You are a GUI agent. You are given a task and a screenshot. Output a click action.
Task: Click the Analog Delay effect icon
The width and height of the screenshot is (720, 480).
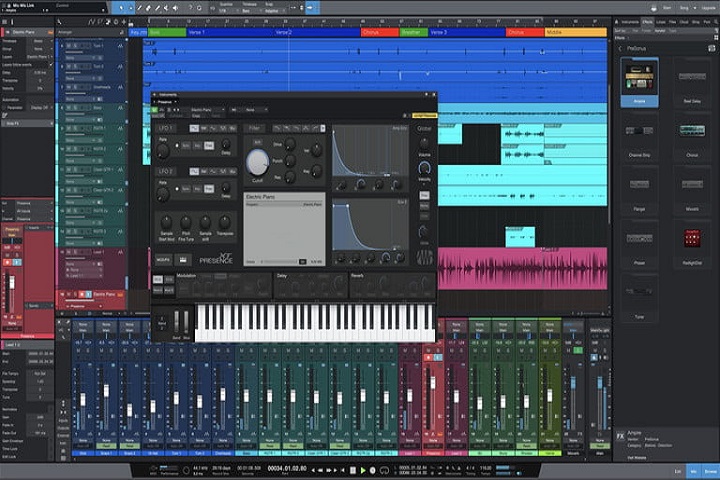[x=638, y=132]
